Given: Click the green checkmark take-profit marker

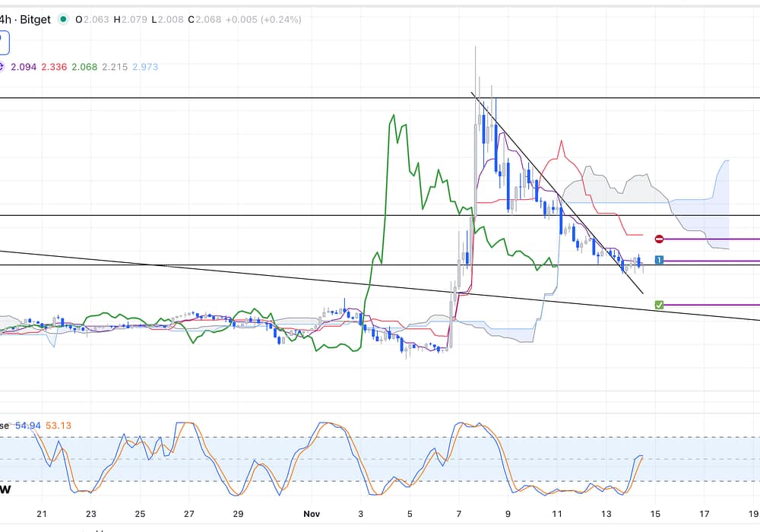Looking at the screenshot, I should pos(659,305).
